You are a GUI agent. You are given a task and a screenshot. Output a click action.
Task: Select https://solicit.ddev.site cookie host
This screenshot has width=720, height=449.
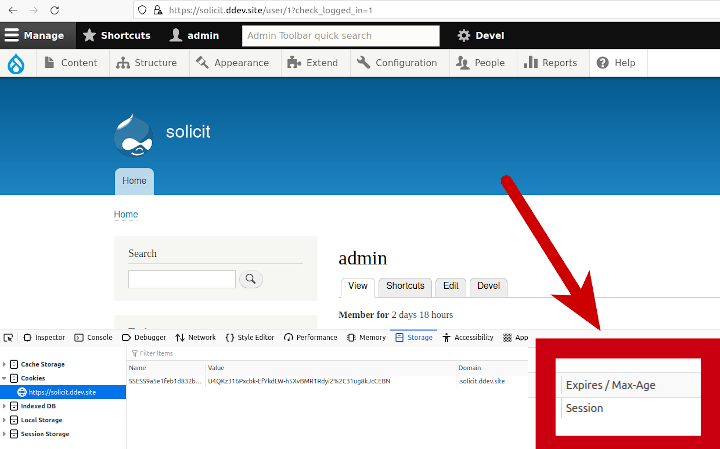pyautogui.click(x=63, y=392)
